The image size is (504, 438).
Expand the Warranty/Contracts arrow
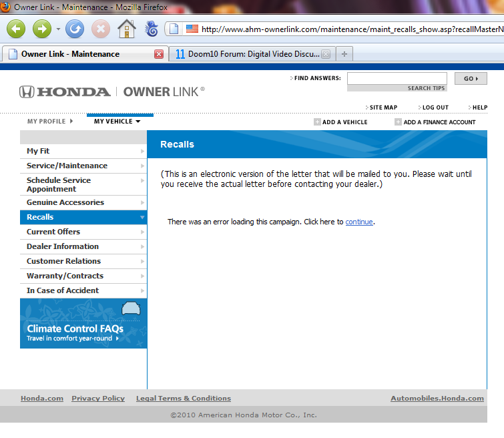point(142,276)
